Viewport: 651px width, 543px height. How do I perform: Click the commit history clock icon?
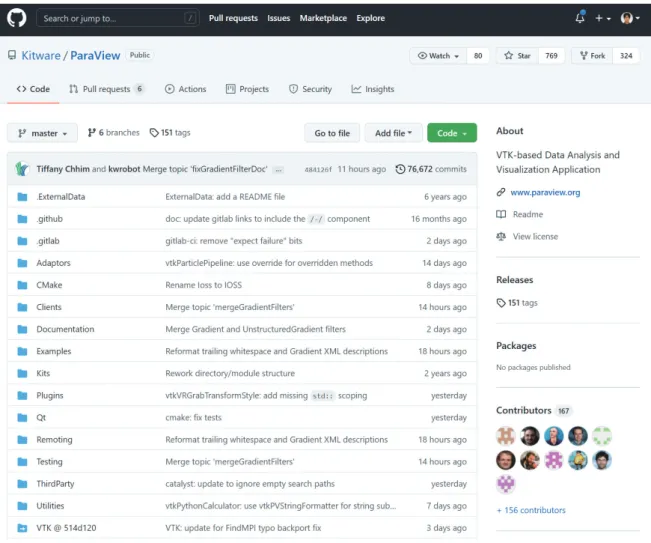(x=400, y=169)
